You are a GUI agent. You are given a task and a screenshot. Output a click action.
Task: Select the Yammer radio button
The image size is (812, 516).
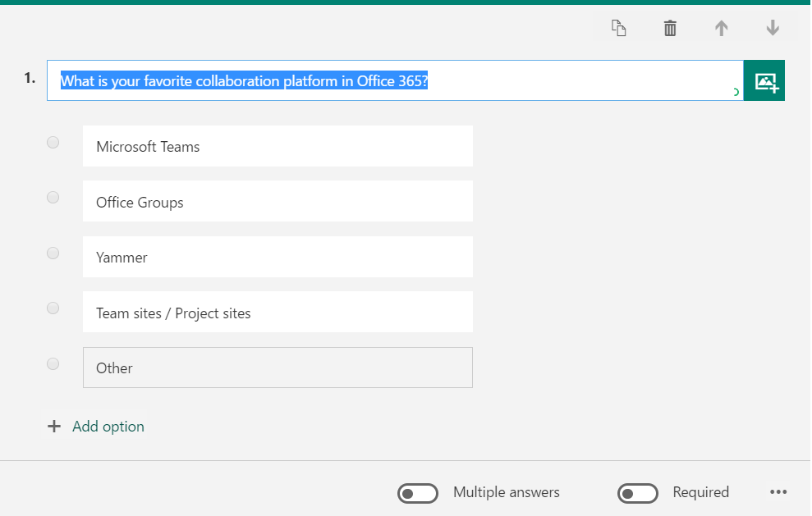[x=53, y=253]
